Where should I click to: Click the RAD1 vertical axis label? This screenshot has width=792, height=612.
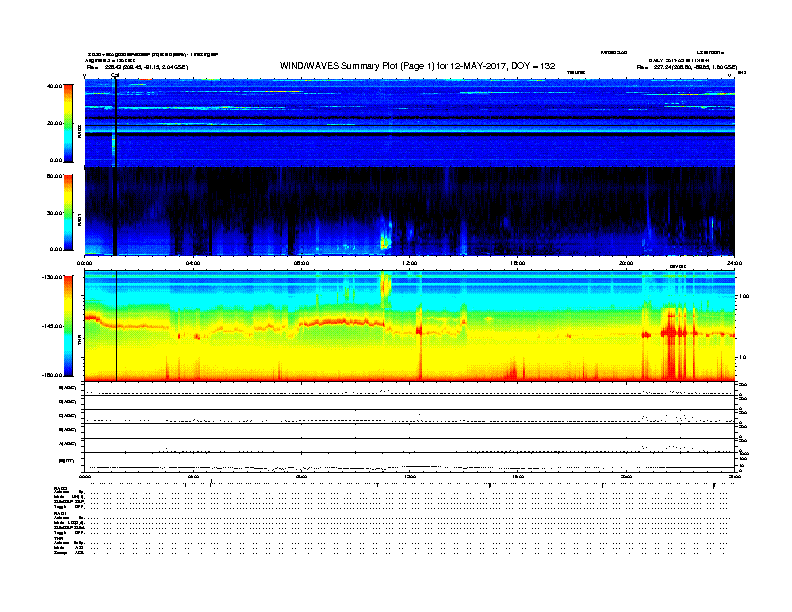click(x=79, y=219)
